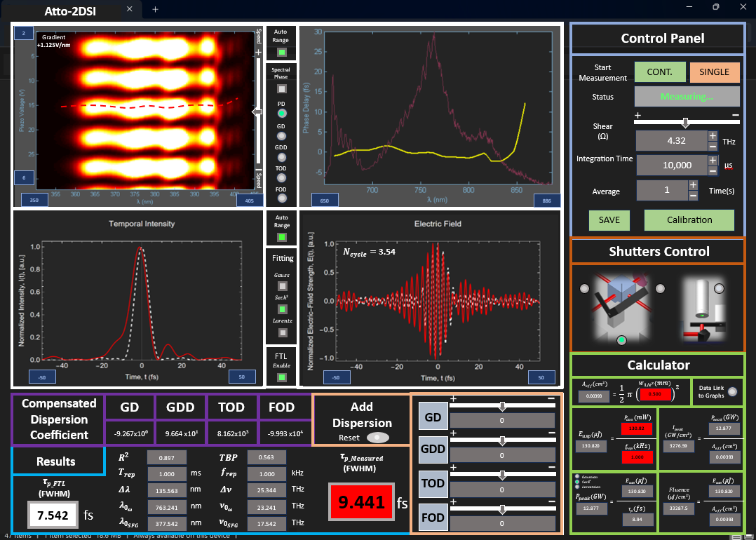Decrease Integration Time with its minus stepper
Screen dimensions: 756x540
[x=712, y=170]
